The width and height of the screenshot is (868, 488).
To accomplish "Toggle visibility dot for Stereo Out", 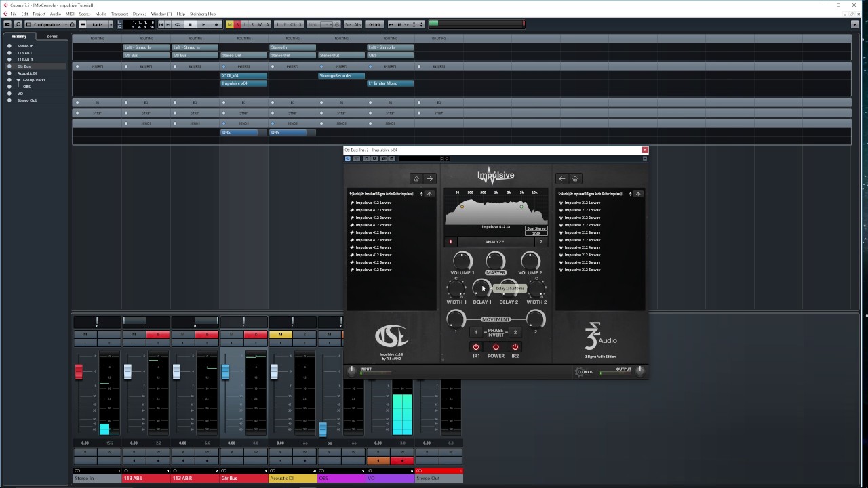I will [x=9, y=100].
